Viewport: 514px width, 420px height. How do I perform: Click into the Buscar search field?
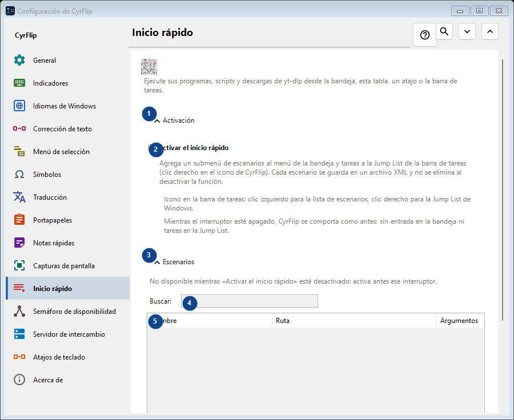(x=250, y=301)
